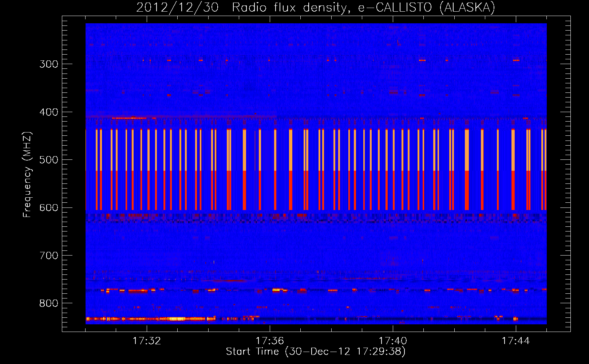
Task: Click the 'Start Time (30-Dec-12 17:29:38)' label
Action: (x=316, y=352)
